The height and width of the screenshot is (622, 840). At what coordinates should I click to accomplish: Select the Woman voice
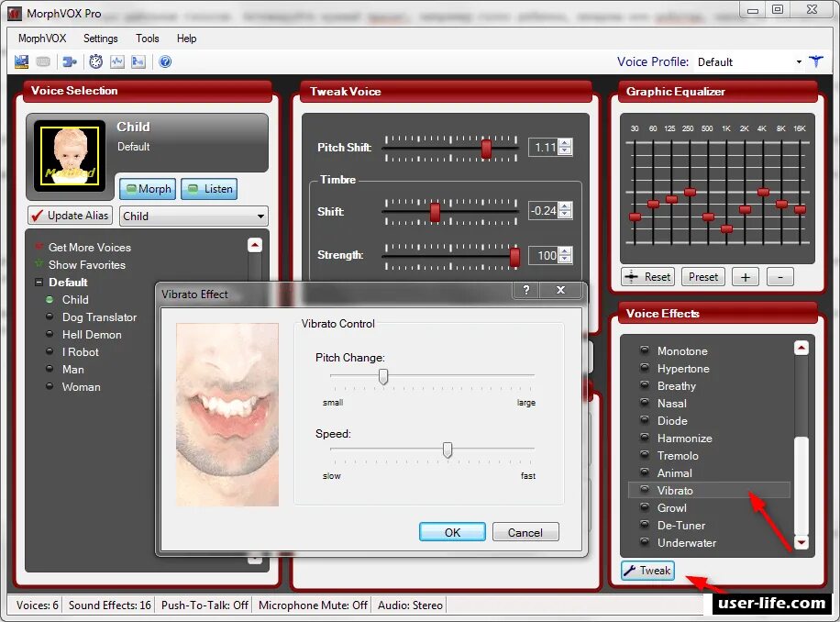81,387
